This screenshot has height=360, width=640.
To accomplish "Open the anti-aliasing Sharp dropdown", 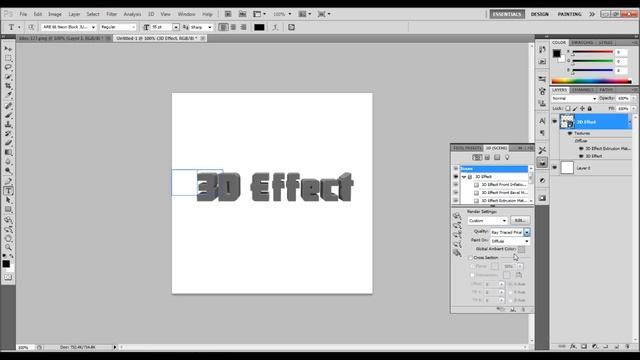I will (209, 27).
